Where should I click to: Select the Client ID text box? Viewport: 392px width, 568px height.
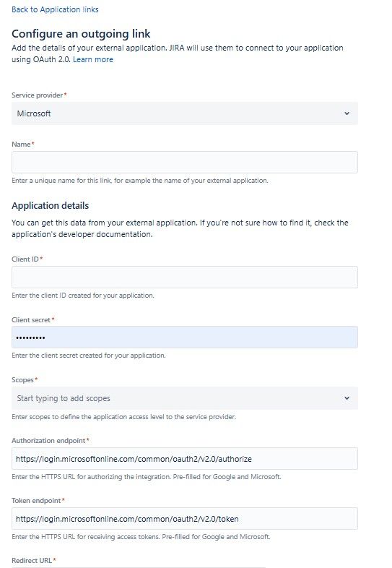coord(185,277)
